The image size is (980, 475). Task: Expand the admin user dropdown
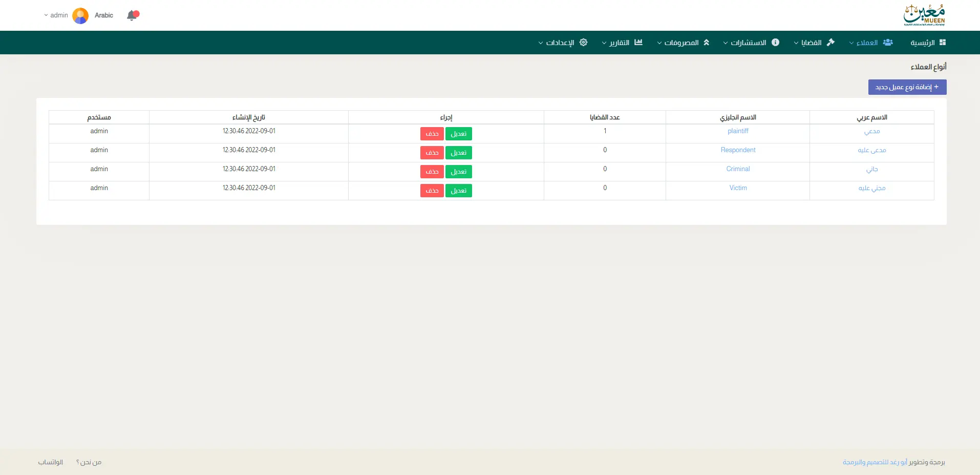(56, 15)
